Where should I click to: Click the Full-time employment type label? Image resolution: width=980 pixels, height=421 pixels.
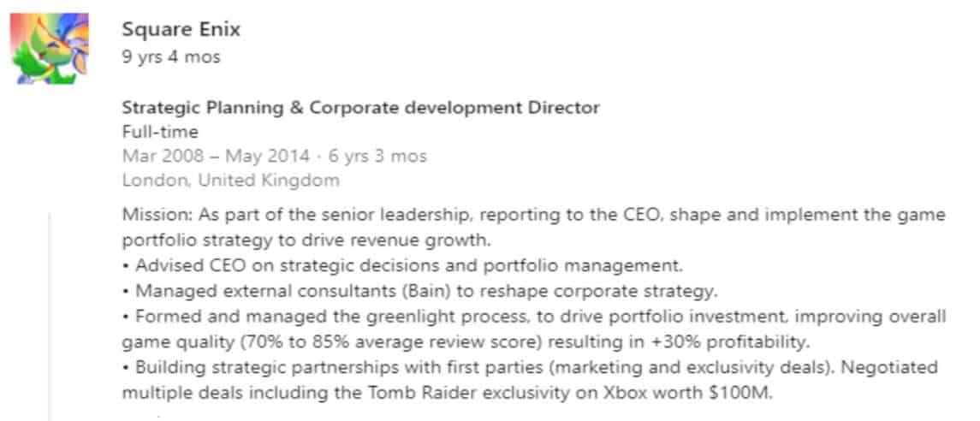click(x=160, y=132)
